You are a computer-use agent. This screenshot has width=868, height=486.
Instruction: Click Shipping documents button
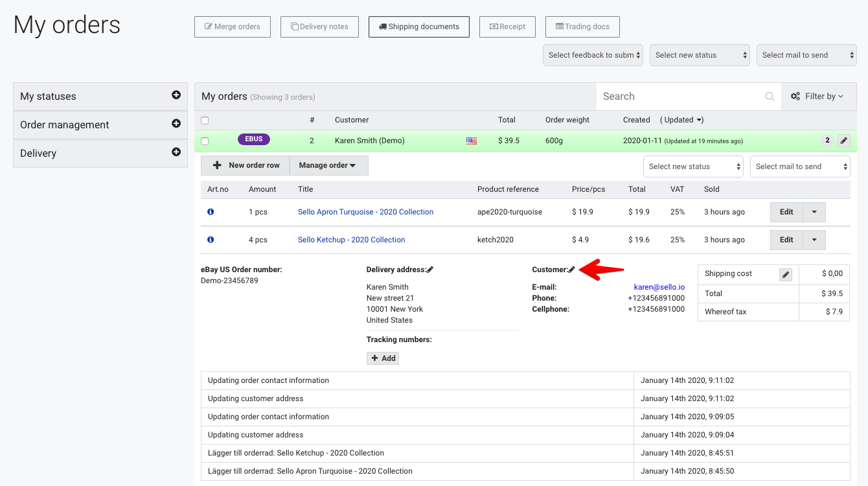point(419,27)
